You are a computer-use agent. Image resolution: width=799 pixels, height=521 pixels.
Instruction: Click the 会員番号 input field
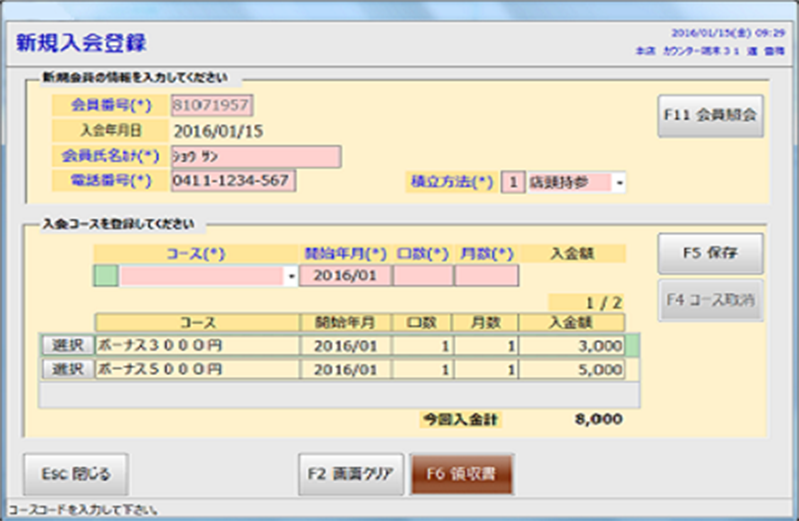(212, 105)
